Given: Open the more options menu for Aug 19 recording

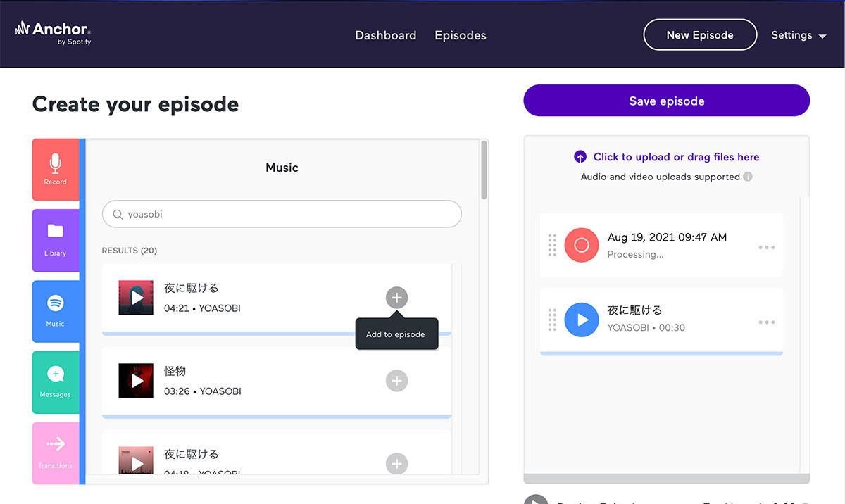Looking at the screenshot, I should (767, 247).
